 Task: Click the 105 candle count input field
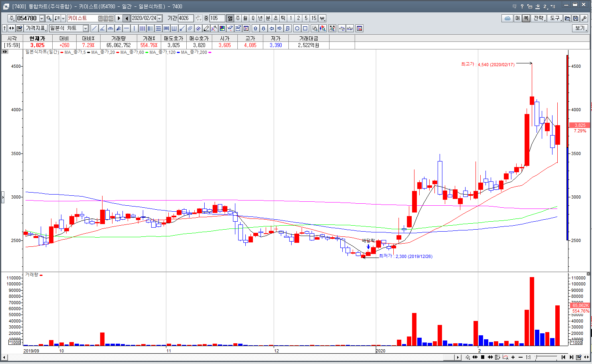click(x=217, y=18)
